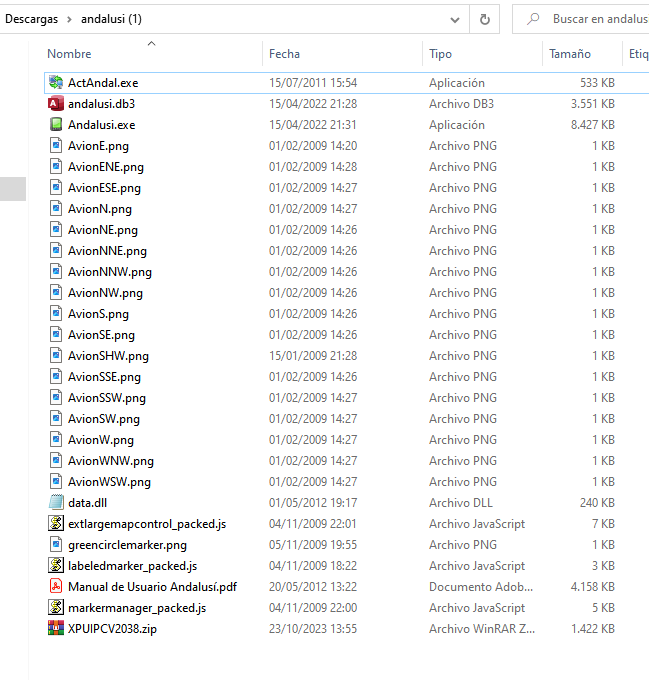649x680 pixels.
Task: Click the AvionESE.png image icon
Action: coord(55,187)
